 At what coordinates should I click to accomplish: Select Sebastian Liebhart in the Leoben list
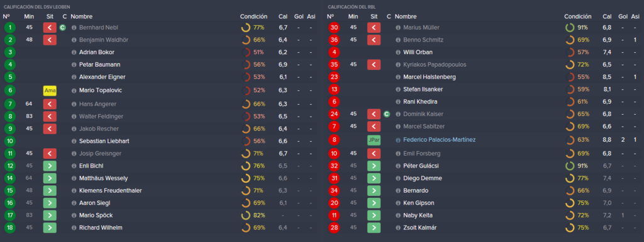click(104, 141)
